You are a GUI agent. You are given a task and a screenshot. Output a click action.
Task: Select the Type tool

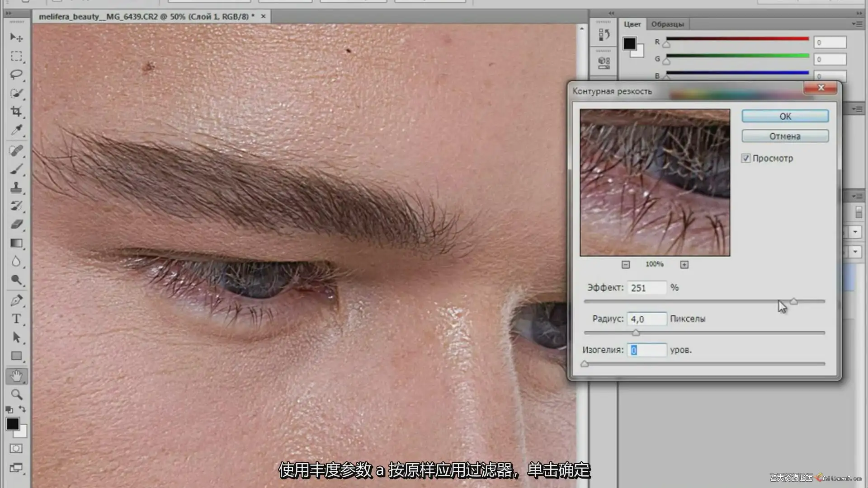click(16, 319)
